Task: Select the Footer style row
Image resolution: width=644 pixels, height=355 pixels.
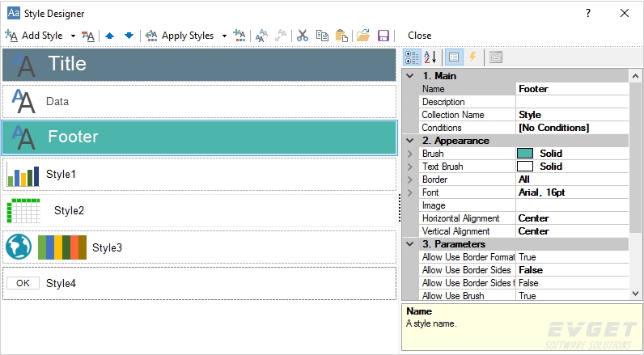Action: pos(199,137)
